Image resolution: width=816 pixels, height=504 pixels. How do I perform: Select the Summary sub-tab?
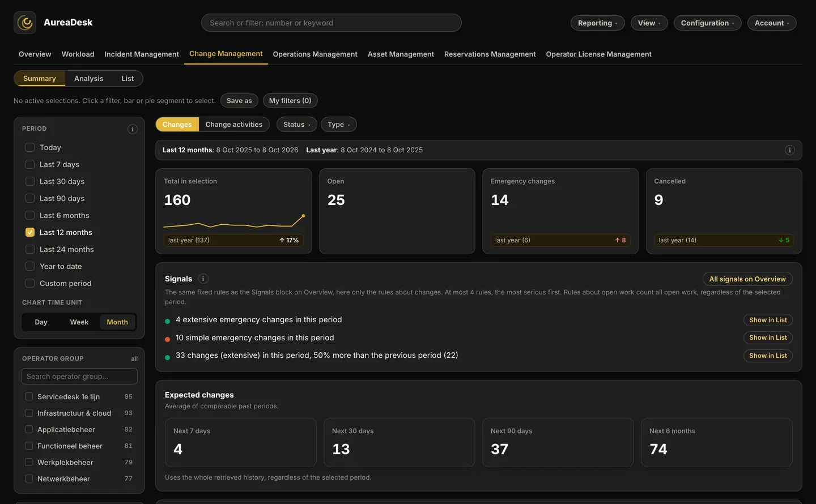[x=40, y=79]
